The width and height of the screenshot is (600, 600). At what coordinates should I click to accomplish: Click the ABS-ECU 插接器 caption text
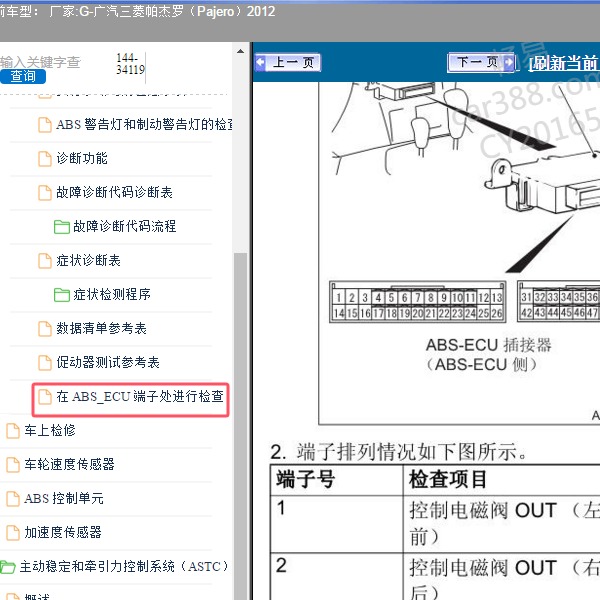click(489, 345)
